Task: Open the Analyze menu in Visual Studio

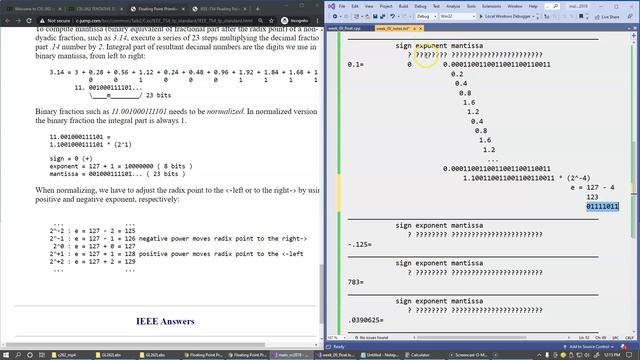Action: [453, 6]
